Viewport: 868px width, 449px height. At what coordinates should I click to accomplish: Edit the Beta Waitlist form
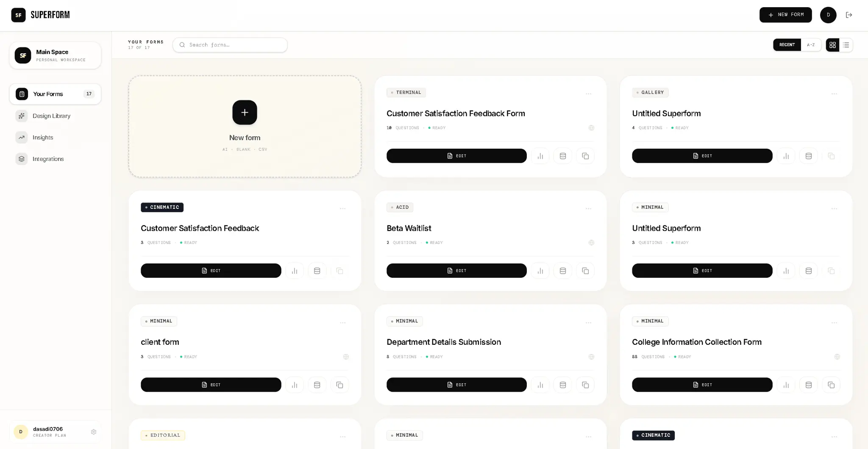pyautogui.click(x=456, y=271)
